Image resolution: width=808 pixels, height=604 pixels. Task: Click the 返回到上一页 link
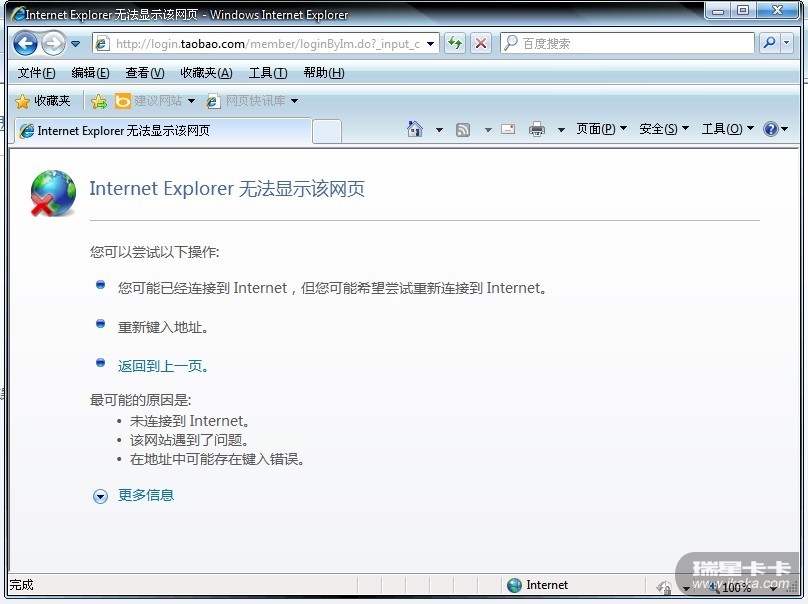coord(162,366)
